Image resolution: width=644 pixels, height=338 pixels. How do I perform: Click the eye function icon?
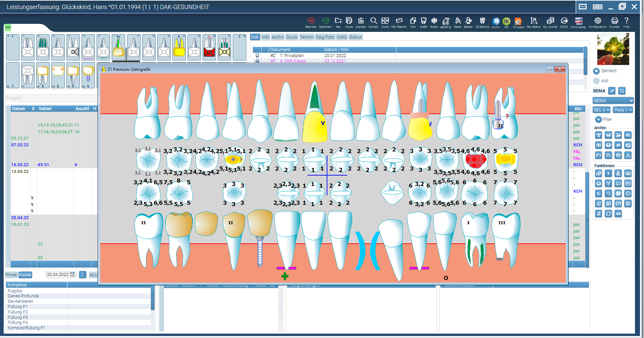[618, 213]
